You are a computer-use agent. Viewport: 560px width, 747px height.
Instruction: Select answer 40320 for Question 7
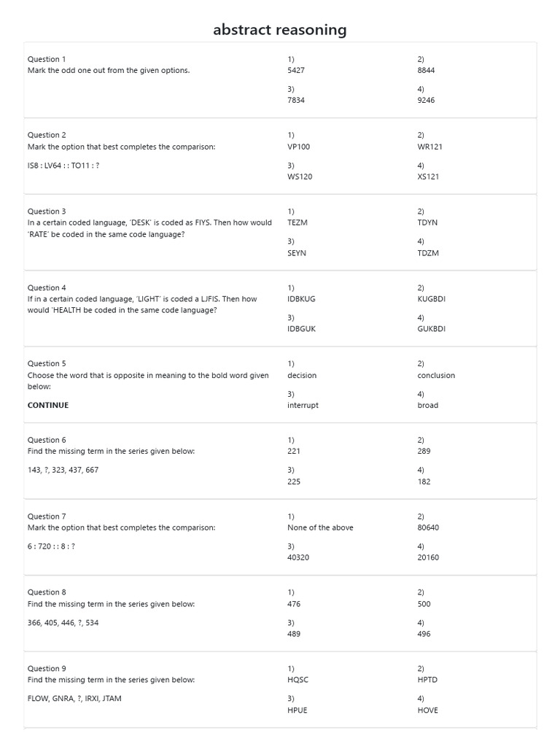point(299,557)
